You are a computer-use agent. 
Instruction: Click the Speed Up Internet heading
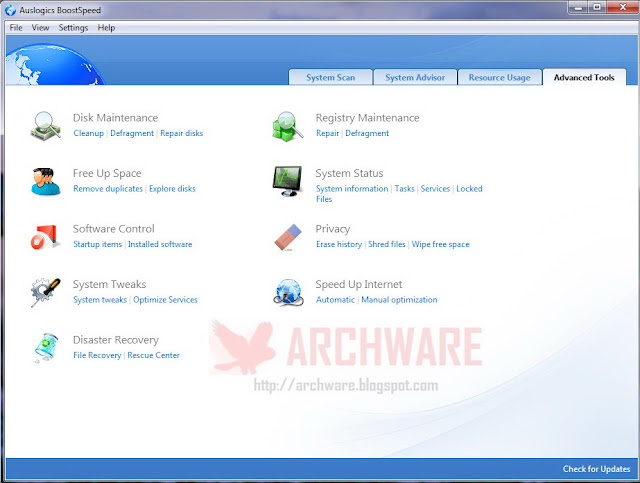tap(359, 285)
